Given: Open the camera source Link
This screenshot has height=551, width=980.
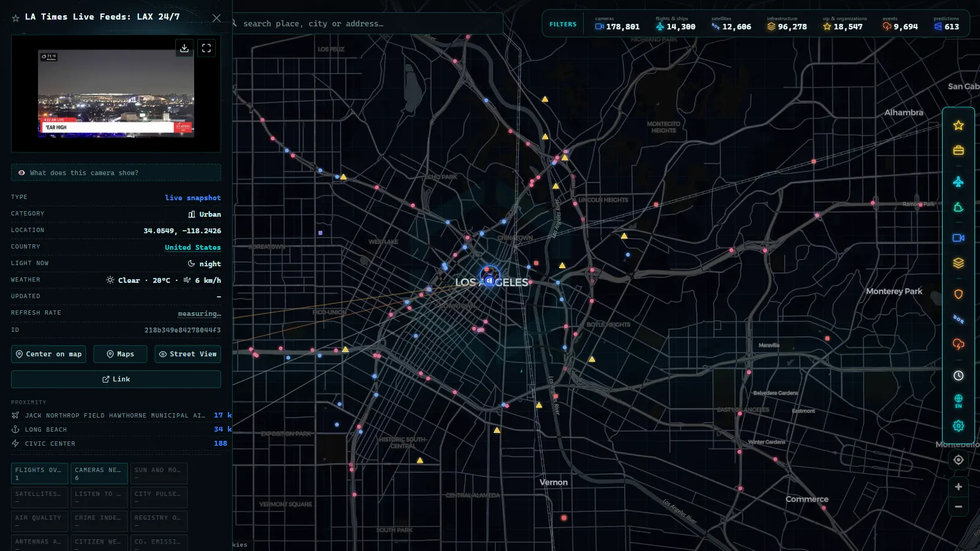Looking at the screenshot, I should click(x=116, y=380).
